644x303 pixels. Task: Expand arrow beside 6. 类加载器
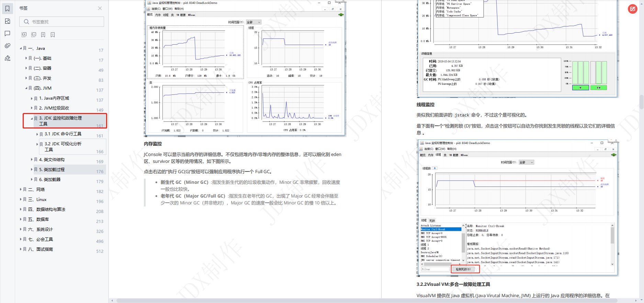pyautogui.click(x=32, y=180)
